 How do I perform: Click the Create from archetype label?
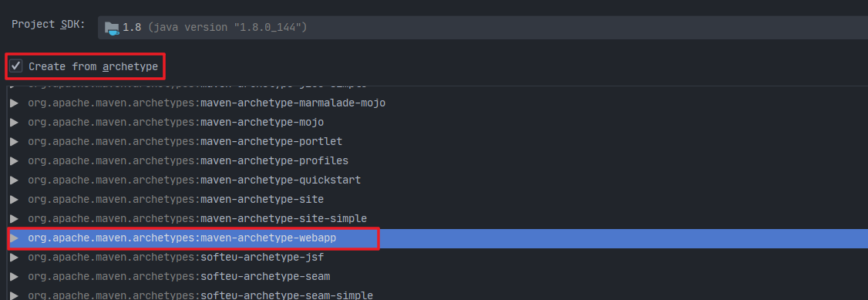[x=93, y=67]
